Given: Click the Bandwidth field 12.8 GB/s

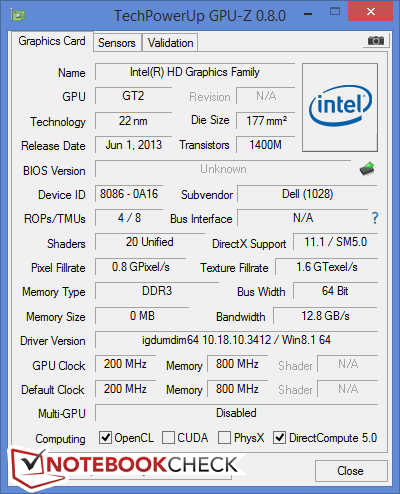Looking at the screenshot, I should click(326, 316).
